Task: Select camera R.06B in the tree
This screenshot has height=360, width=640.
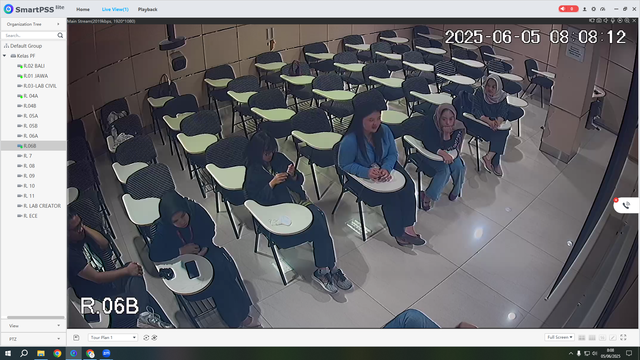Action: (x=30, y=146)
